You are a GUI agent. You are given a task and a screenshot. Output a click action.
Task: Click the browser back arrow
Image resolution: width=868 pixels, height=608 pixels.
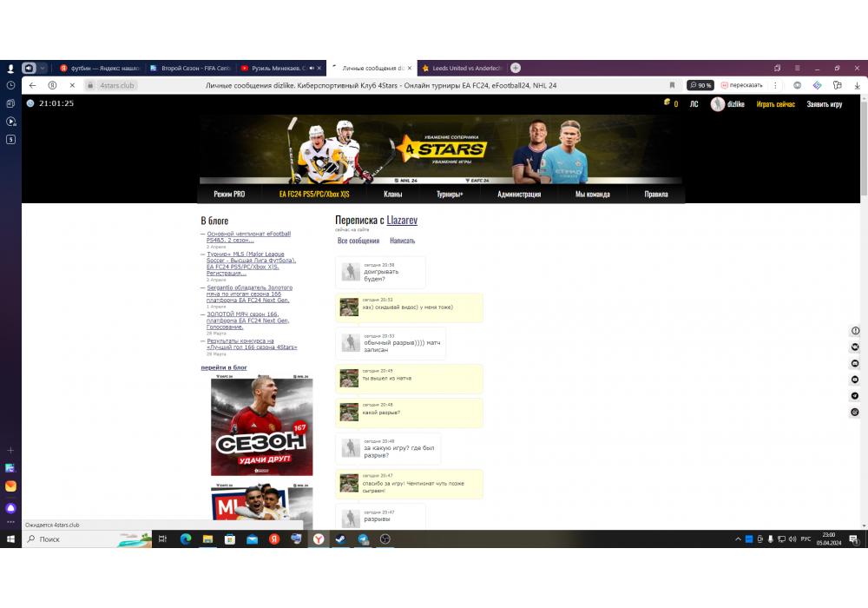click(32, 85)
